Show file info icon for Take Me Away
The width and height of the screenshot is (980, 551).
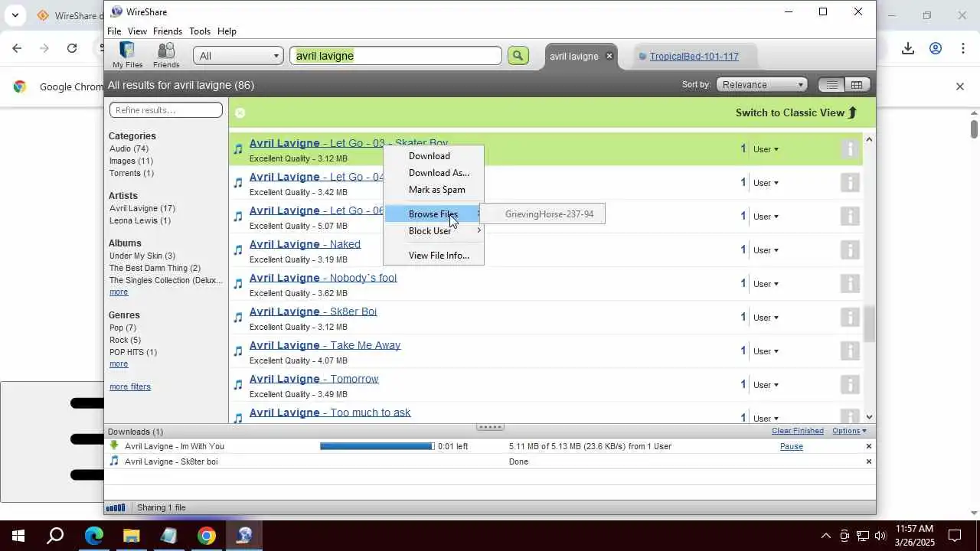[850, 351]
